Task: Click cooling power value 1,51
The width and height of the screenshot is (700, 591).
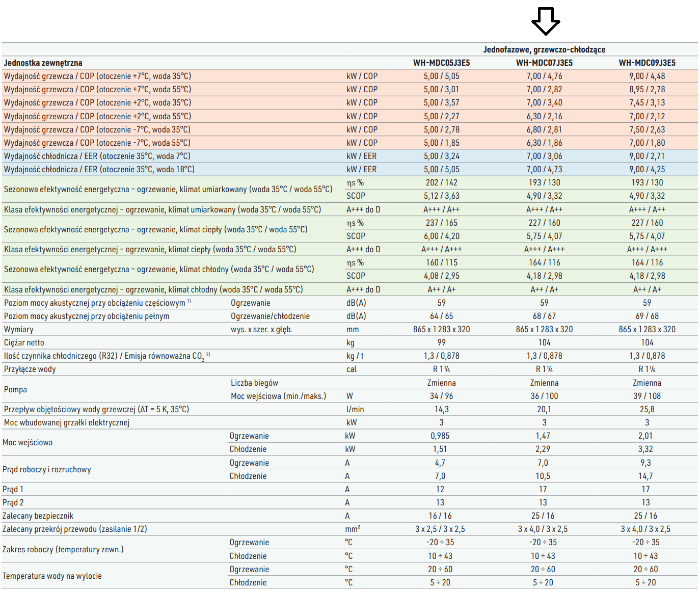Action: 440,449
